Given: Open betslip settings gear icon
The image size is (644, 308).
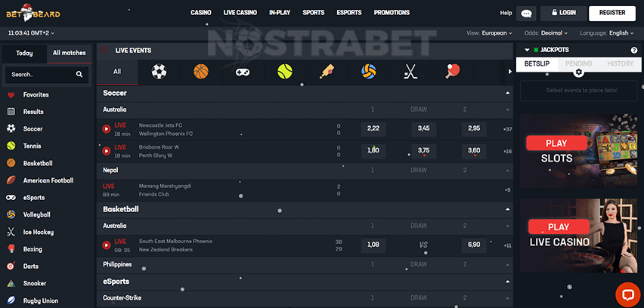Looking at the screenshot, I should [x=579, y=72].
